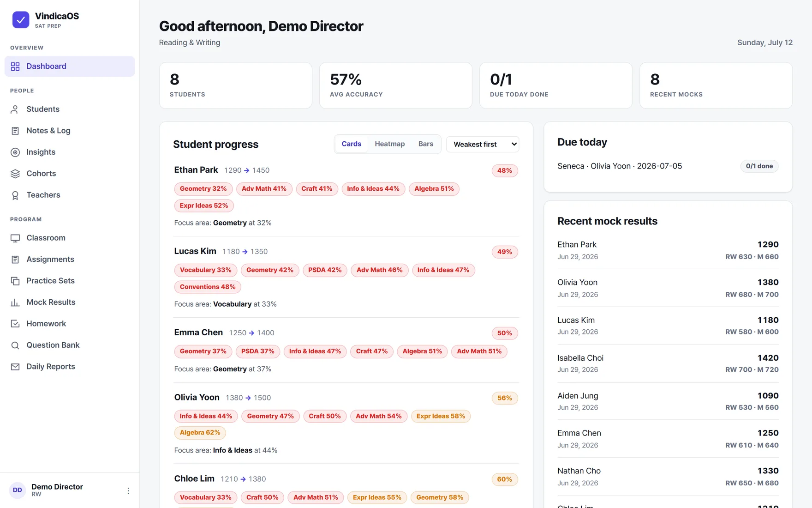The image size is (812, 508).
Task: Click the Classroom monitor icon
Action: click(x=15, y=238)
